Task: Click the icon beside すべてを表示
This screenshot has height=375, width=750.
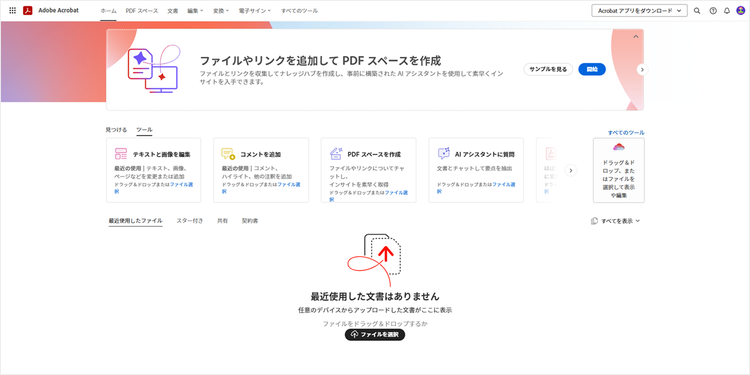Action: tap(595, 221)
